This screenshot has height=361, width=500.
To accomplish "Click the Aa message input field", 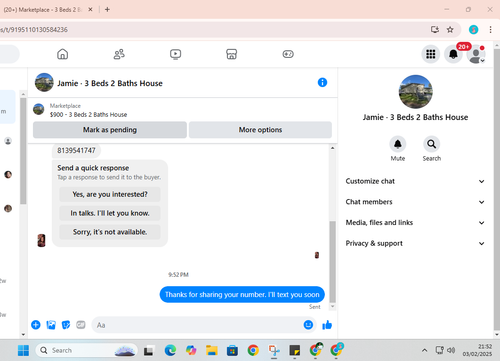I will [197, 325].
